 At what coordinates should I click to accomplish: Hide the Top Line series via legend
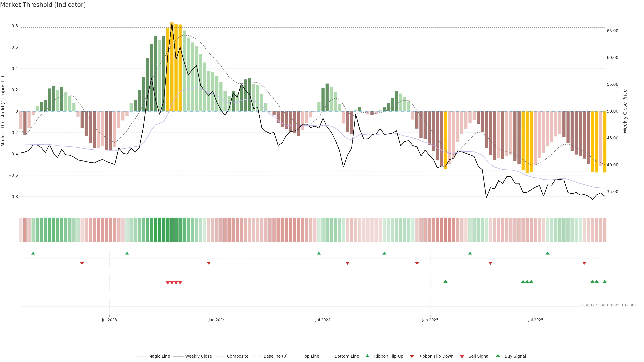311,356
